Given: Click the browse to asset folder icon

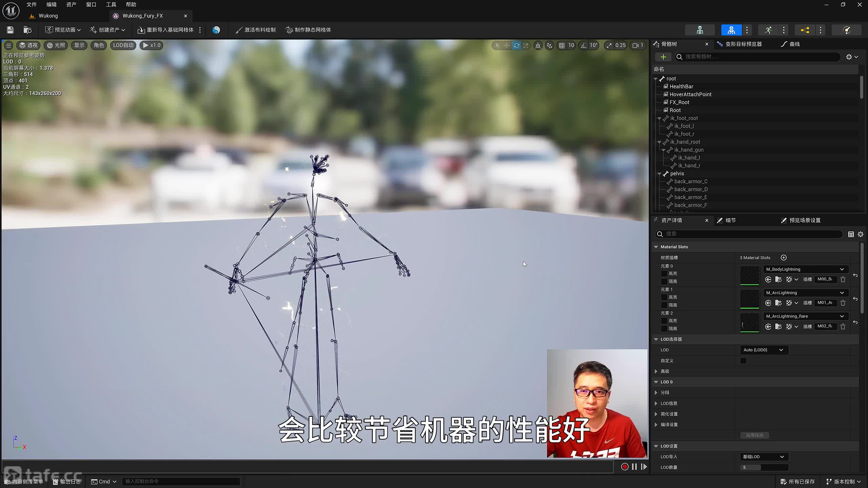Looking at the screenshot, I should [27, 30].
